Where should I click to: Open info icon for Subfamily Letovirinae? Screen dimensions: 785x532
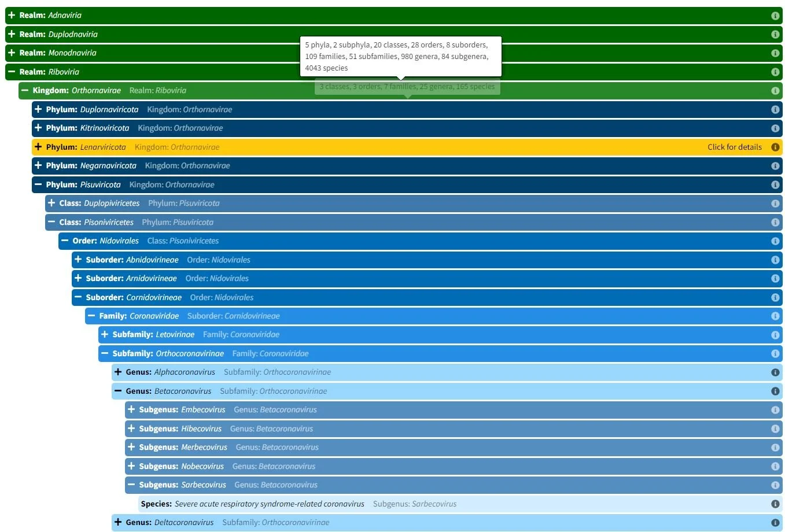click(775, 335)
